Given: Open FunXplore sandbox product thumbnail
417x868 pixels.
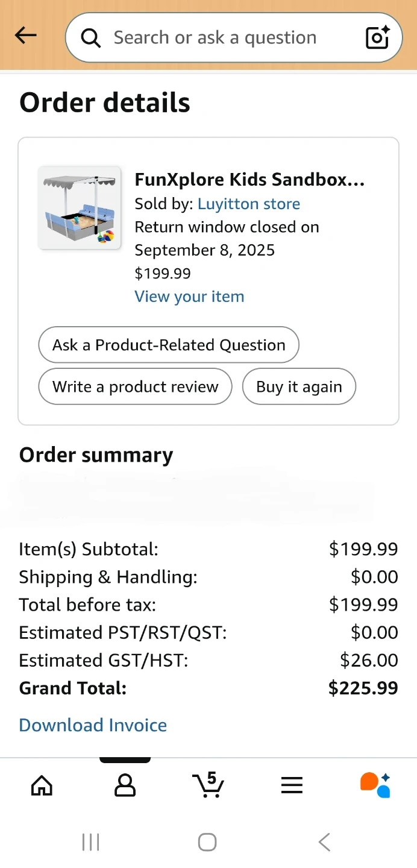Looking at the screenshot, I should point(80,208).
